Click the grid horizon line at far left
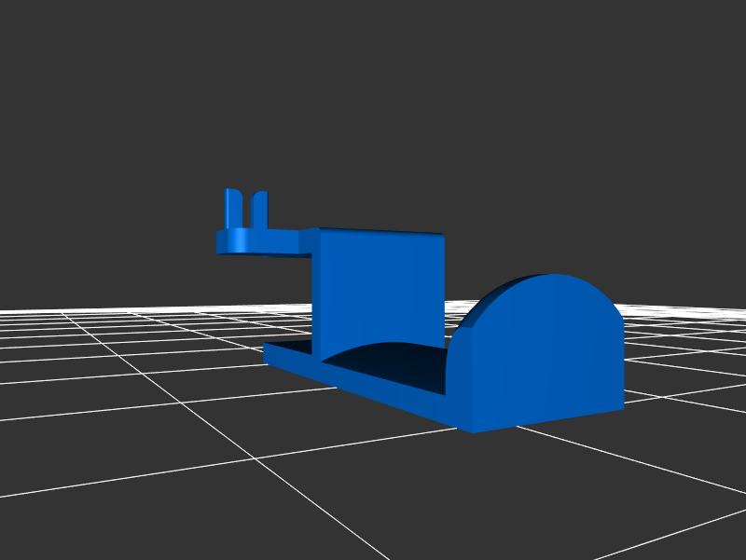This screenshot has height=560, width=746. point(19,310)
